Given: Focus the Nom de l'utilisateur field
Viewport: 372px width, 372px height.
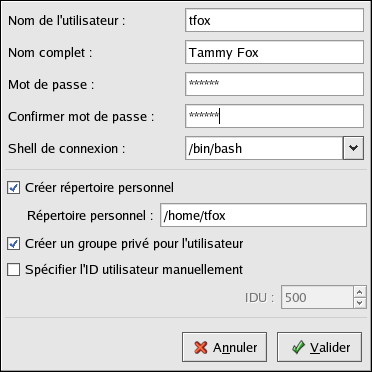Looking at the screenshot, I should pos(274,20).
